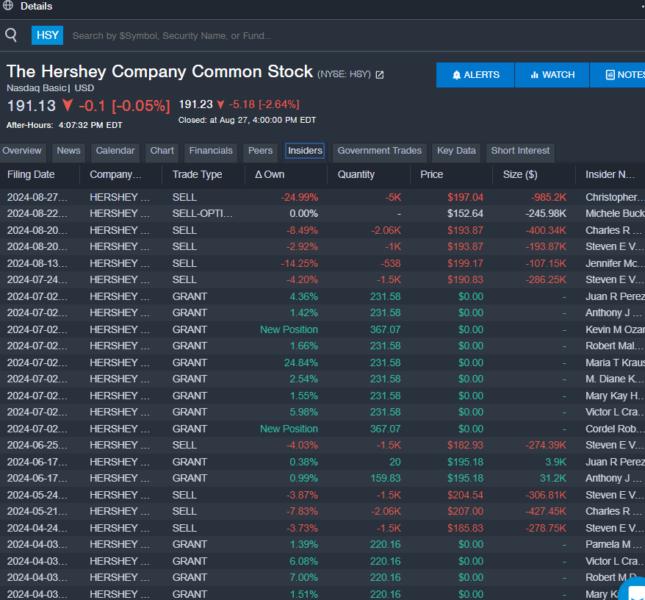Switch to the Key Data tab
Image resolution: width=645 pixels, height=600 pixels.
[456, 151]
